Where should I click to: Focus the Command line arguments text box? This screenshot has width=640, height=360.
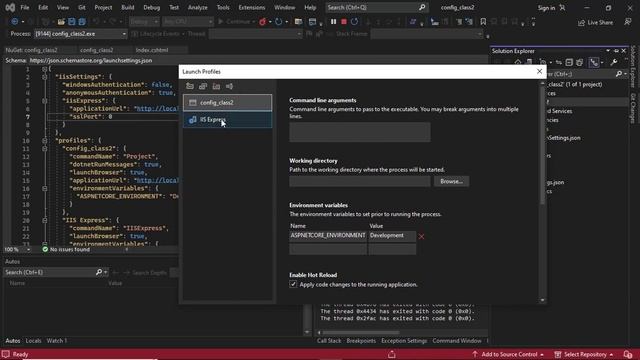click(360, 132)
